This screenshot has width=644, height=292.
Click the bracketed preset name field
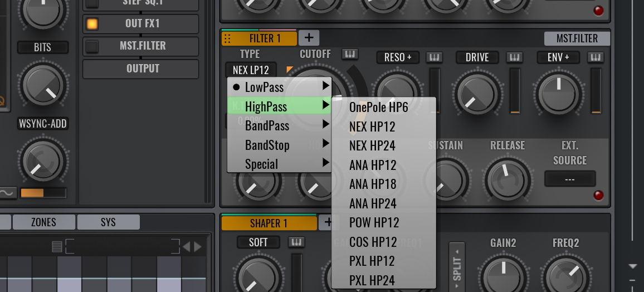[123, 246]
